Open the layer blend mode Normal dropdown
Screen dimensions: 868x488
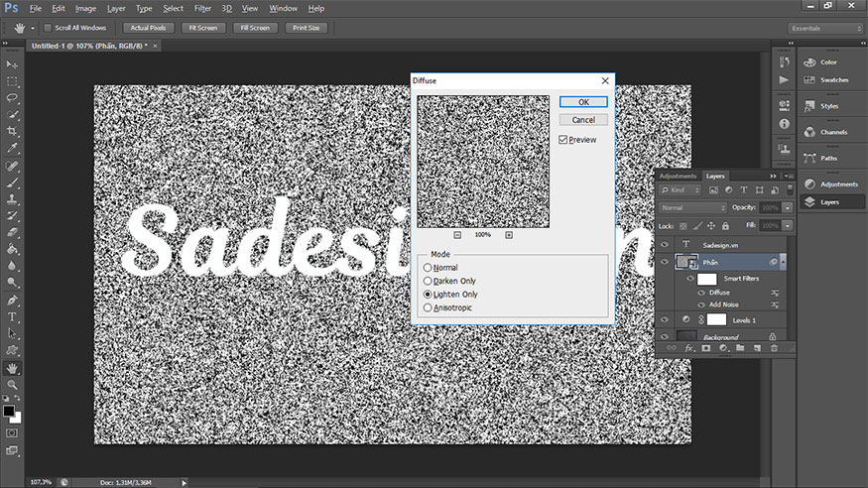[x=692, y=207]
